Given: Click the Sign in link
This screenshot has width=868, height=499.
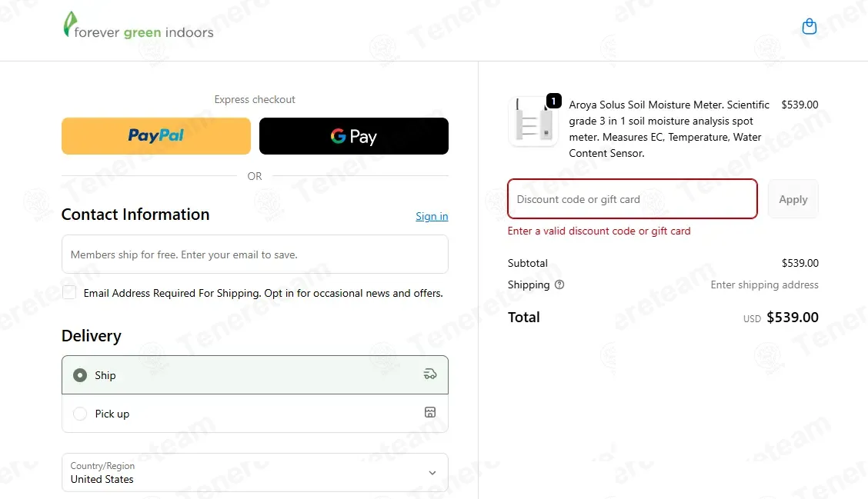Looking at the screenshot, I should pos(432,216).
